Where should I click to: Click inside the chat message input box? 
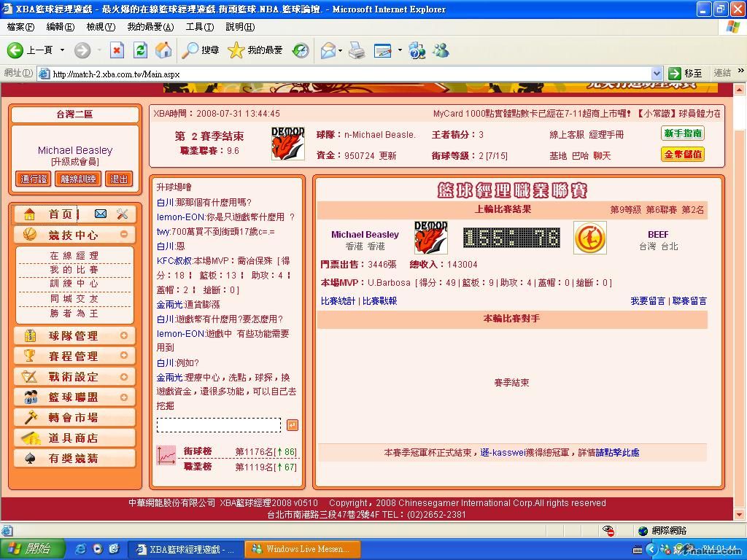tap(219, 425)
